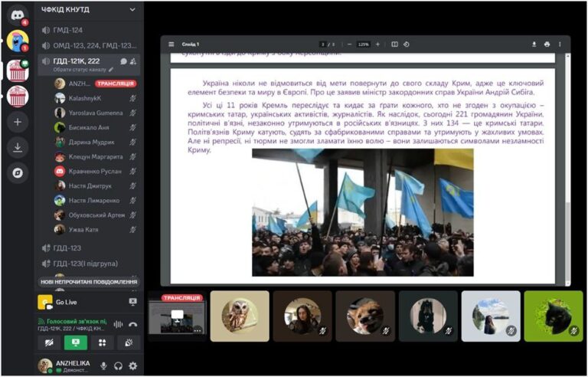Click the Add a Server plus icon
Image resolution: width=588 pixels, height=377 pixels.
[x=17, y=122]
